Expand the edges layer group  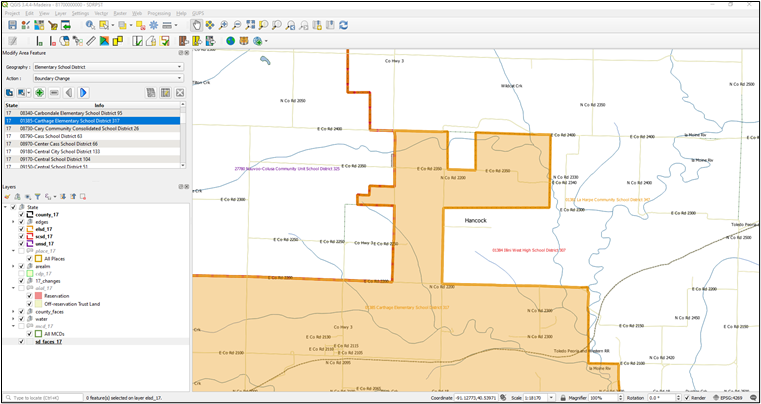click(14, 222)
